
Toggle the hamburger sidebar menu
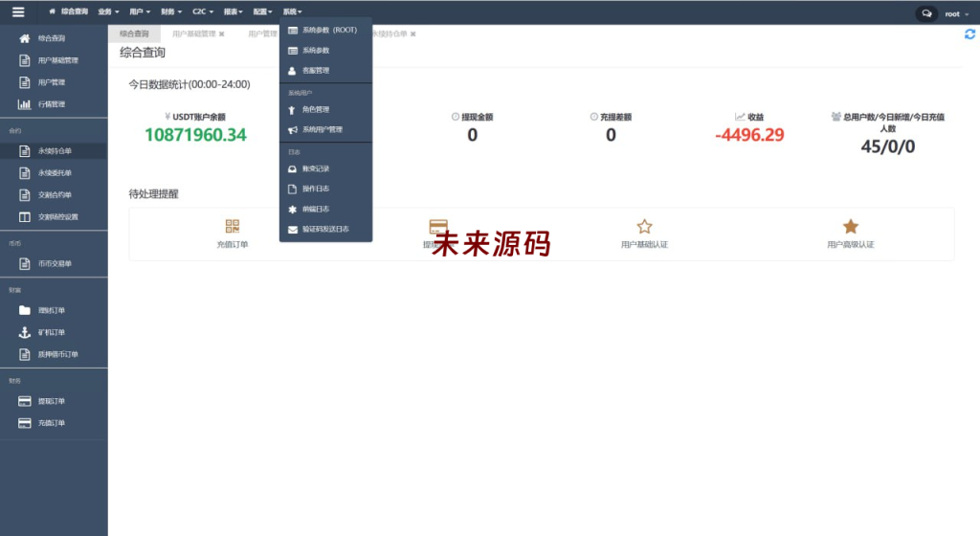tap(18, 11)
